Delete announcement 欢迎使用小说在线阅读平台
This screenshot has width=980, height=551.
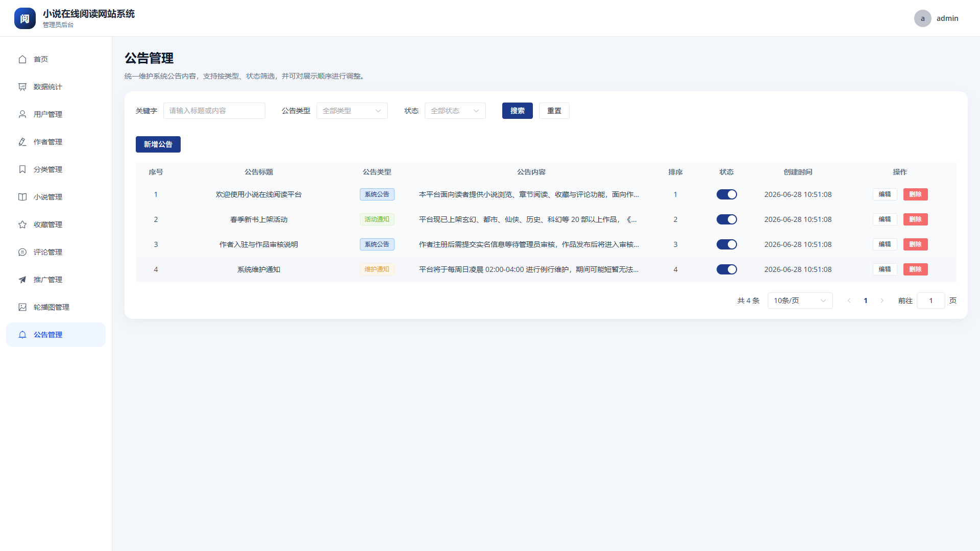[x=916, y=194]
